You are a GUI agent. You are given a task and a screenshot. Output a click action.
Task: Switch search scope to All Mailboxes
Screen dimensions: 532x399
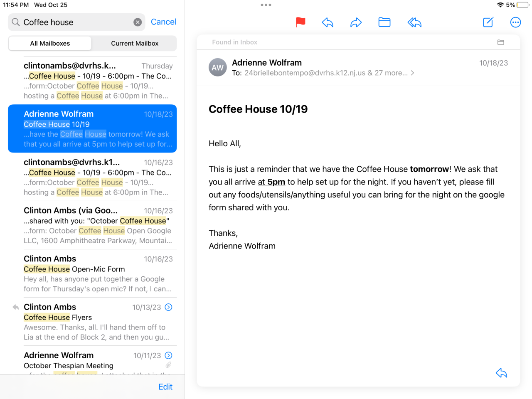[x=50, y=43]
